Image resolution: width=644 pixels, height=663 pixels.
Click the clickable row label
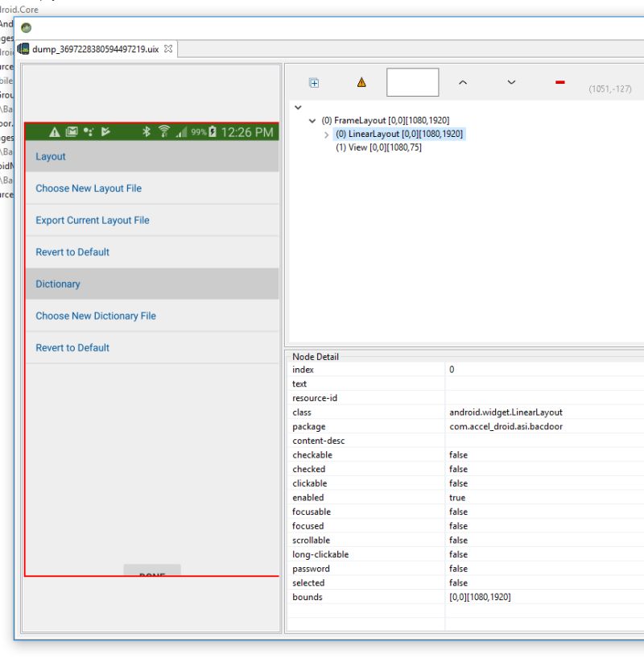pos(309,483)
